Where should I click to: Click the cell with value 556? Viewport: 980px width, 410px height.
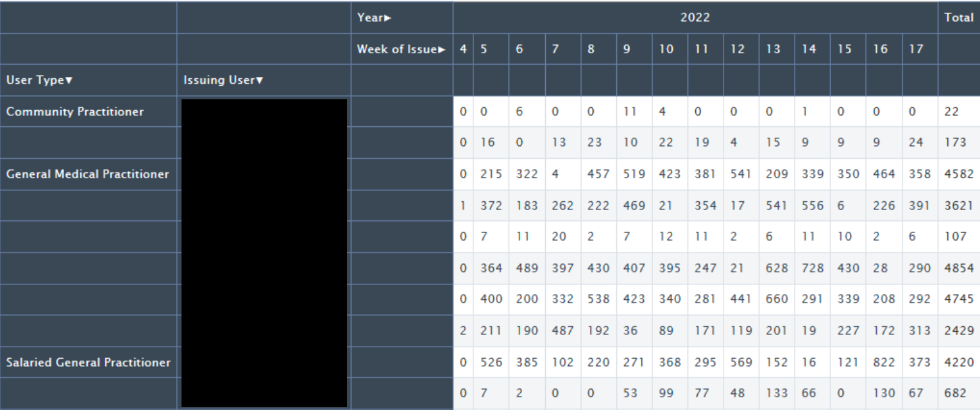click(813, 206)
